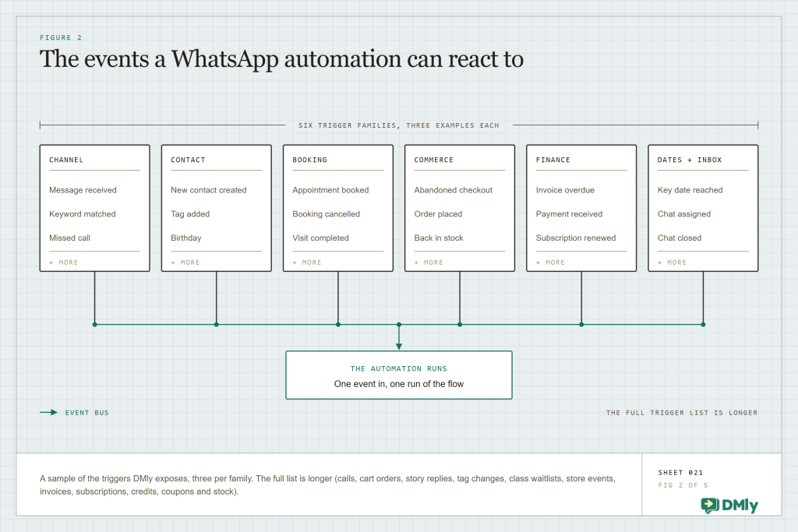Click the CONTACT card heading
Image resolution: width=798 pixels, height=532 pixels.
point(188,160)
